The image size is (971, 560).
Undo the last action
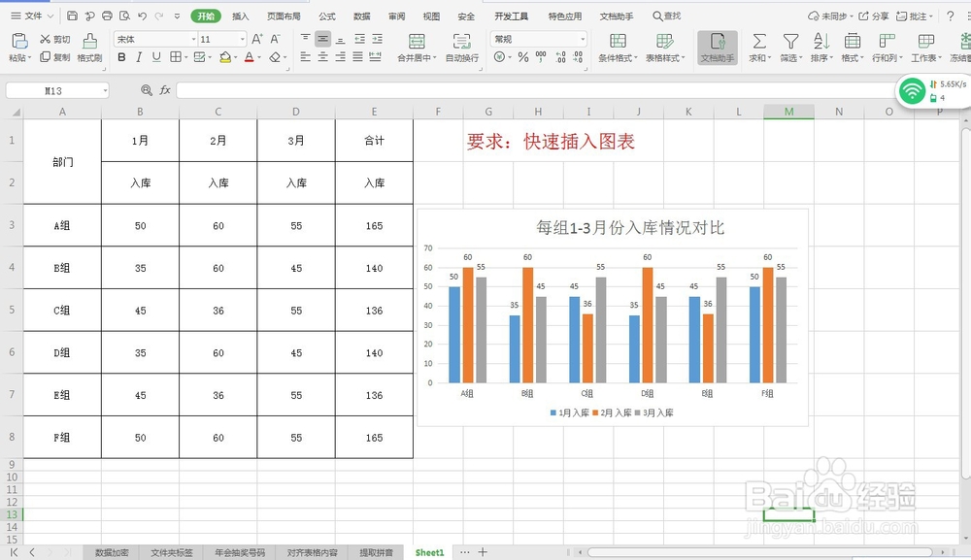142,16
